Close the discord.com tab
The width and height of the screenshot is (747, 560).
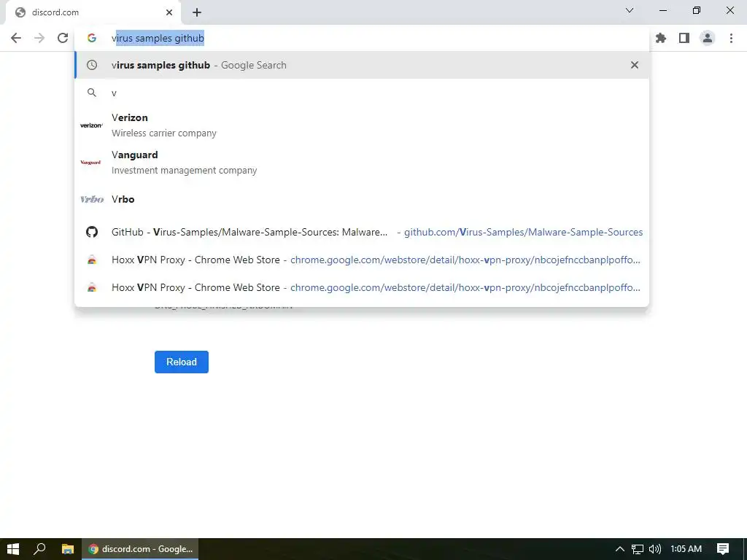click(x=169, y=12)
